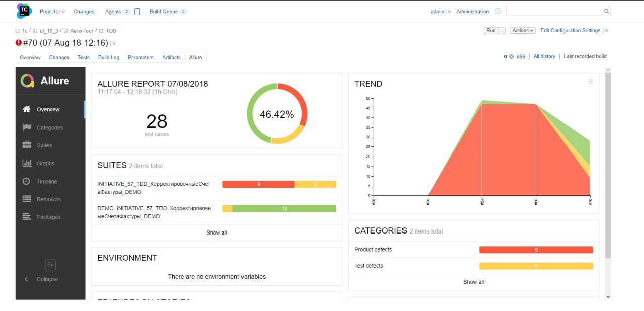The height and width of the screenshot is (311, 644).
Task: Click the top search input field
Action: click(554, 11)
